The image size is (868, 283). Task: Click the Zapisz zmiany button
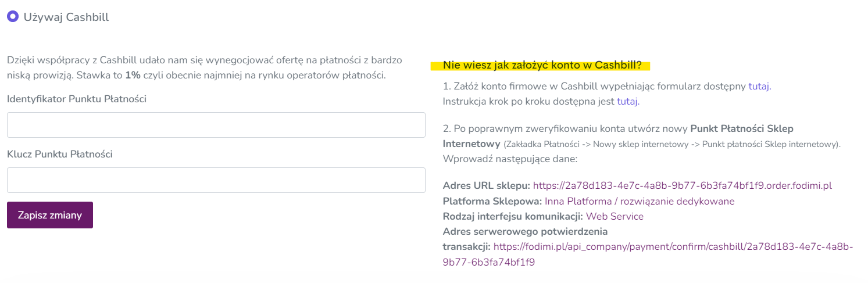point(50,215)
